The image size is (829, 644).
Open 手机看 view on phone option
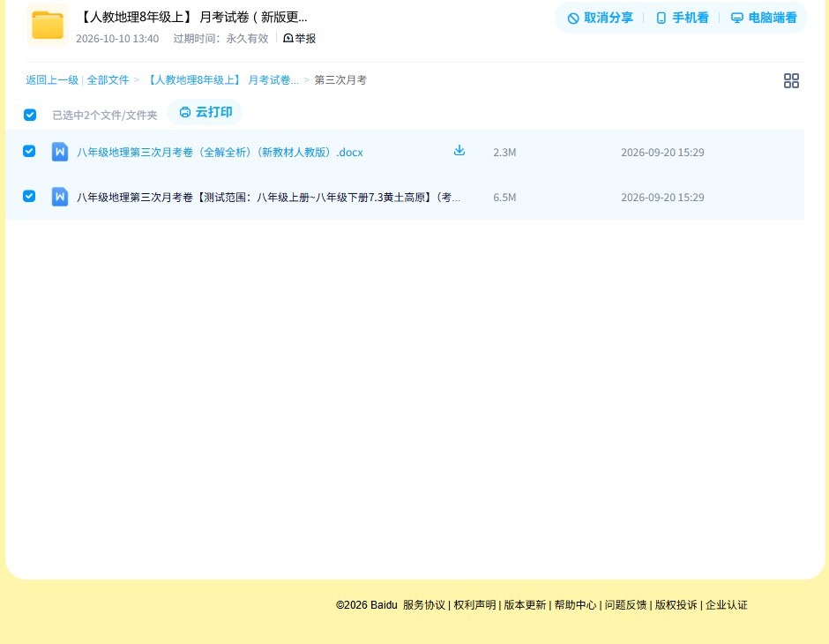click(682, 18)
